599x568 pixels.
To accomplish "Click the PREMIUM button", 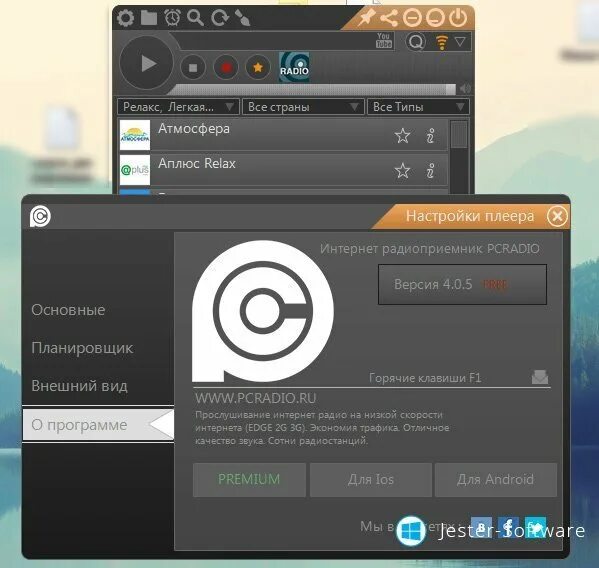I will click(x=249, y=480).
